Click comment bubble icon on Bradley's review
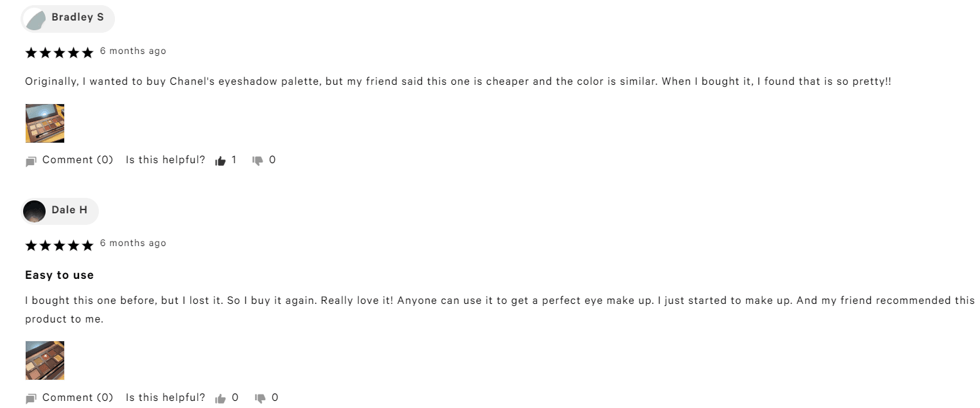The image size is (980, 408). tap(31, 161)
